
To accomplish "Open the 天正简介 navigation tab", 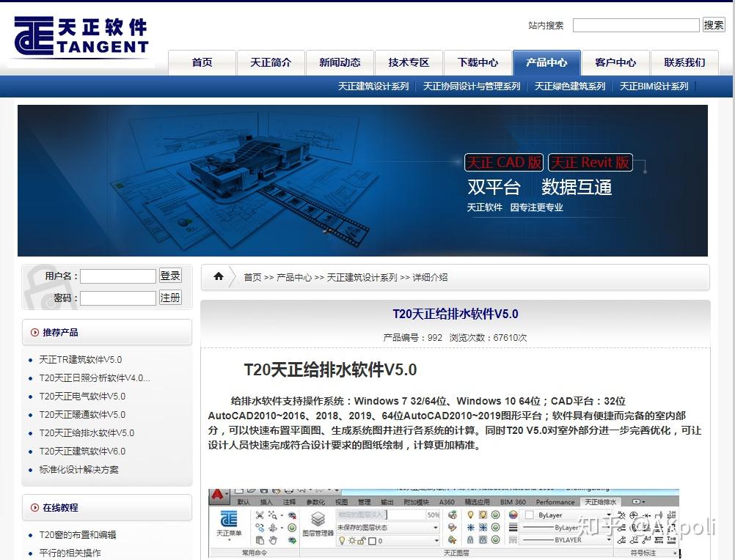I will 271,62.
